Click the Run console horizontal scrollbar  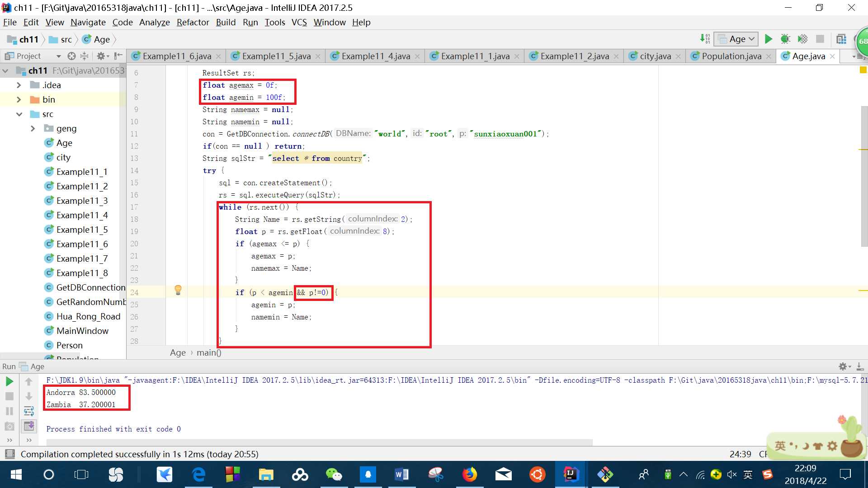click(319, 441)
